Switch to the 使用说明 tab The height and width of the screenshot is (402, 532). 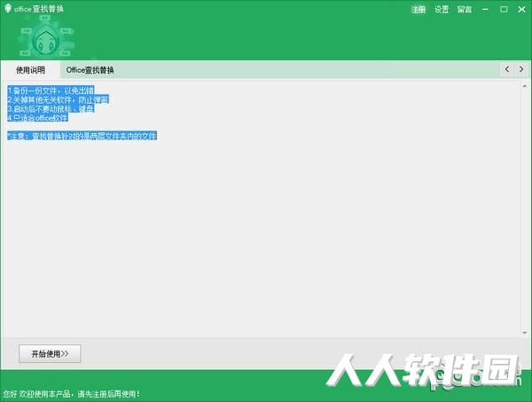click(30, 70)
